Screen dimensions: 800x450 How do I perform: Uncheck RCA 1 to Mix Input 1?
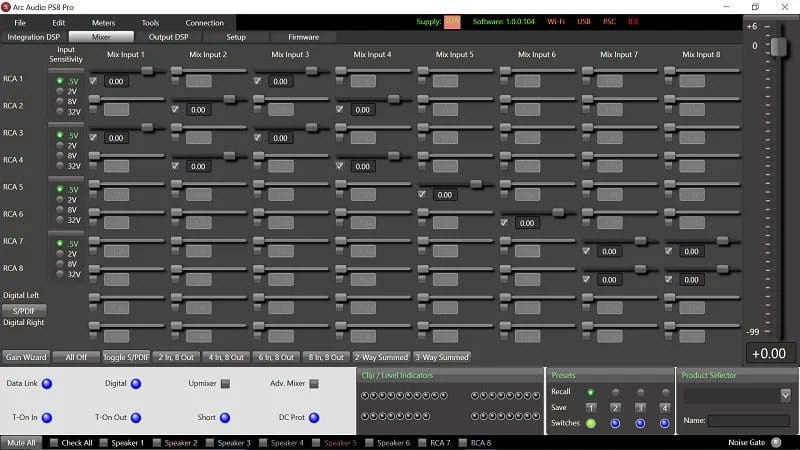pyautogui.click(x=93, y=81)
